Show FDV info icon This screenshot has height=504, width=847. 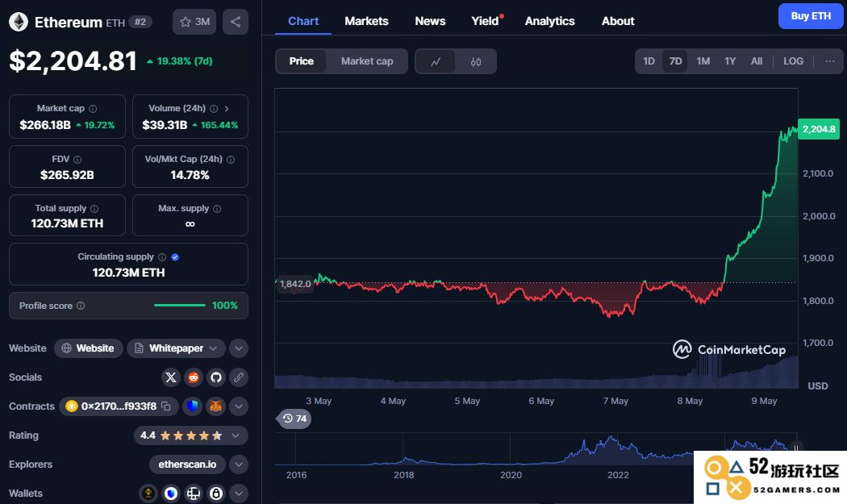[x=77, y=160]
